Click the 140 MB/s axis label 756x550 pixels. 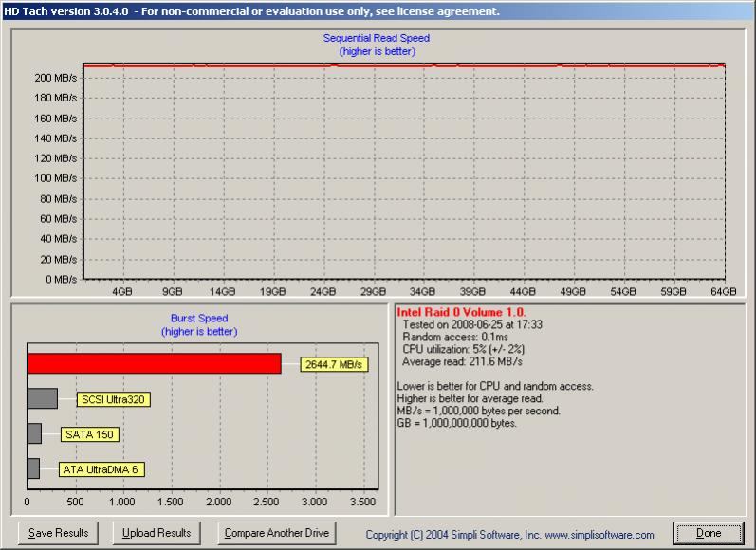(55, 138)
